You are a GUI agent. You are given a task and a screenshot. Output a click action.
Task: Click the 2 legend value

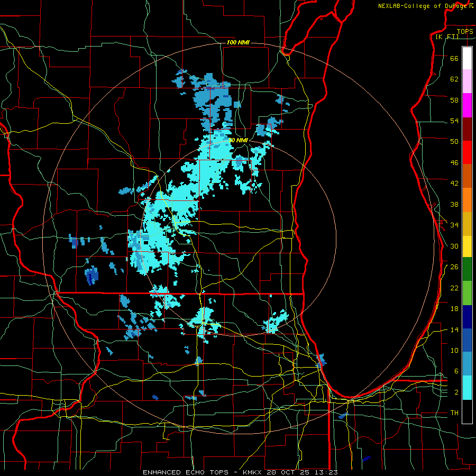click(456, 392)
